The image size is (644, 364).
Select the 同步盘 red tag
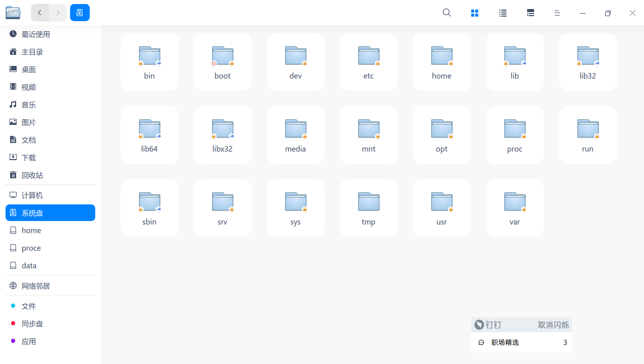coord(50,324)
